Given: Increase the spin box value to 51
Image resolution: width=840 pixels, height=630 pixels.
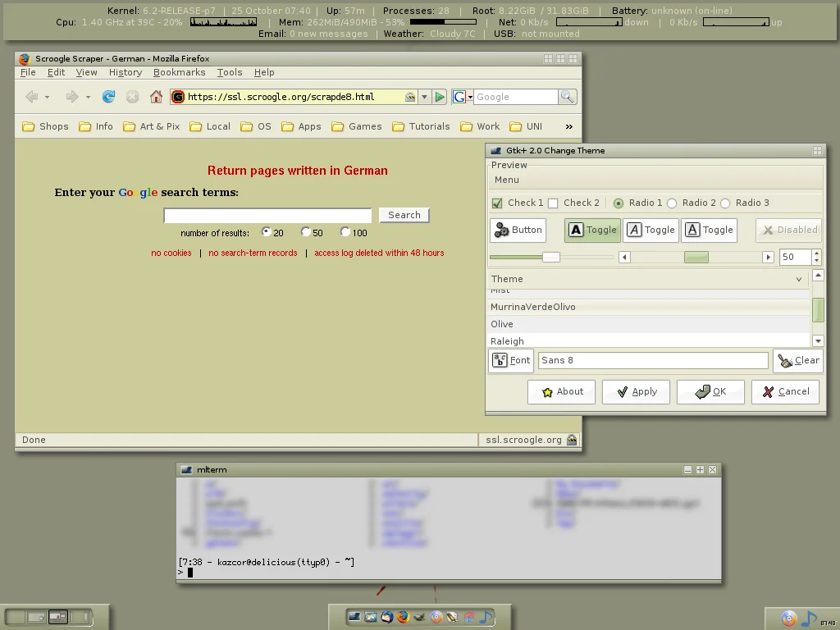Looking at the screenshot, I should click(x=816, y=253).
